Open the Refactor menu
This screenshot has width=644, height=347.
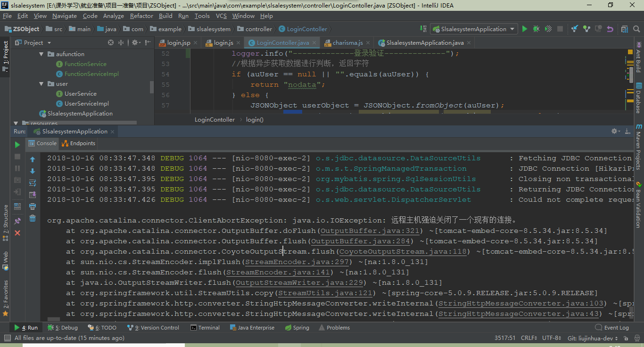tap(141, 16)
